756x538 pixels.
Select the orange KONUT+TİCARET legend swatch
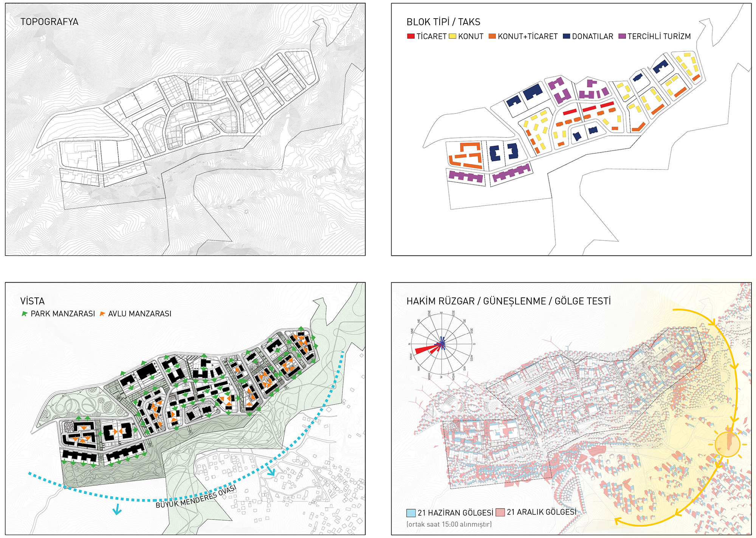(x=492, y=36)
